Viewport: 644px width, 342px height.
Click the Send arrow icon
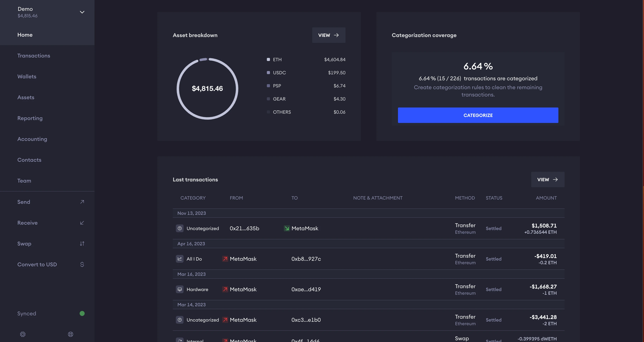click(82, 202)
